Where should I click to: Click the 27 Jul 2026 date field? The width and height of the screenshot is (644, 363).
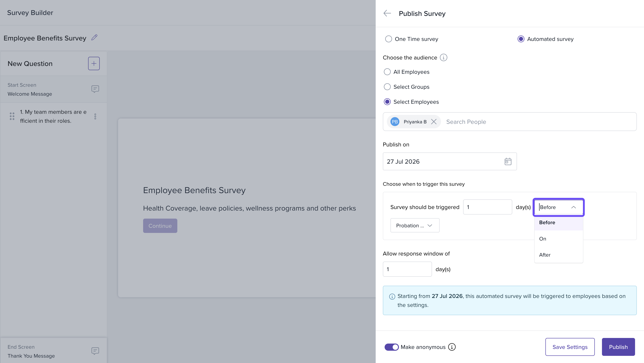coord(449,161)
